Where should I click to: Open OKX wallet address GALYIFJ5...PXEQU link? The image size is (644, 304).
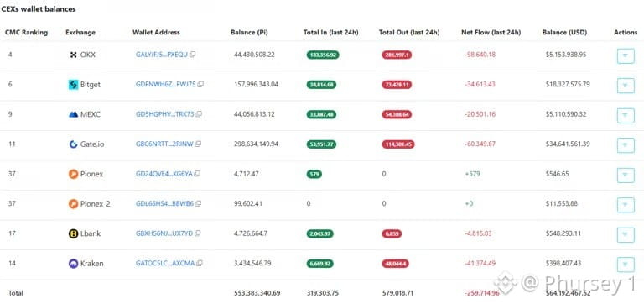(x=162, y=55)
